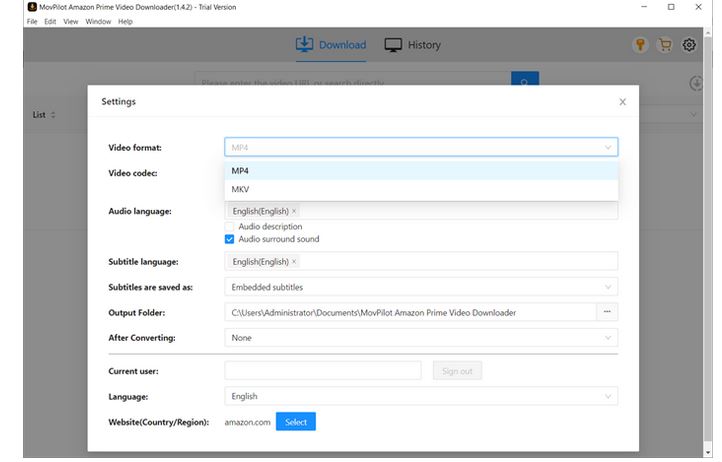
Task: Click the Current user input field
Action: pyautogui.click(x=323, y=371)
